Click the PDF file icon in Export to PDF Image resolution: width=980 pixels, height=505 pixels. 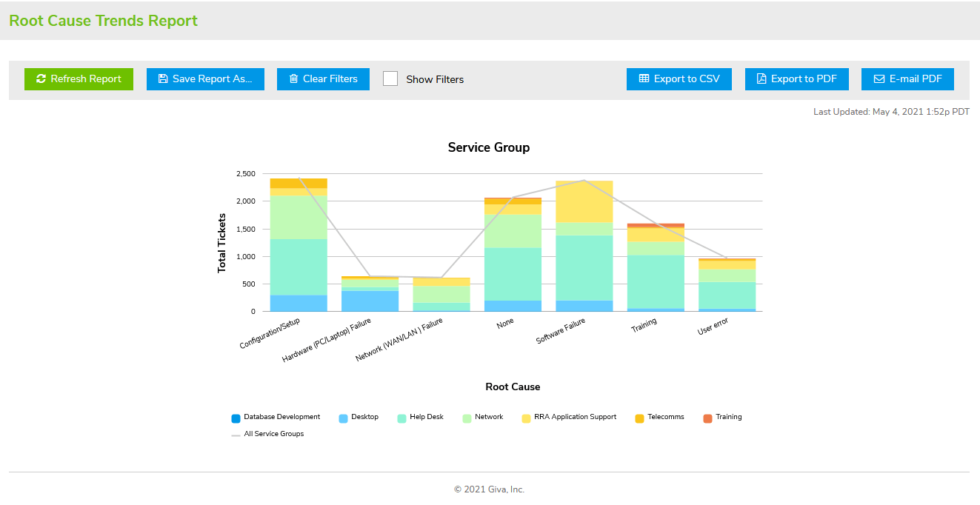(x=761, y=79)
